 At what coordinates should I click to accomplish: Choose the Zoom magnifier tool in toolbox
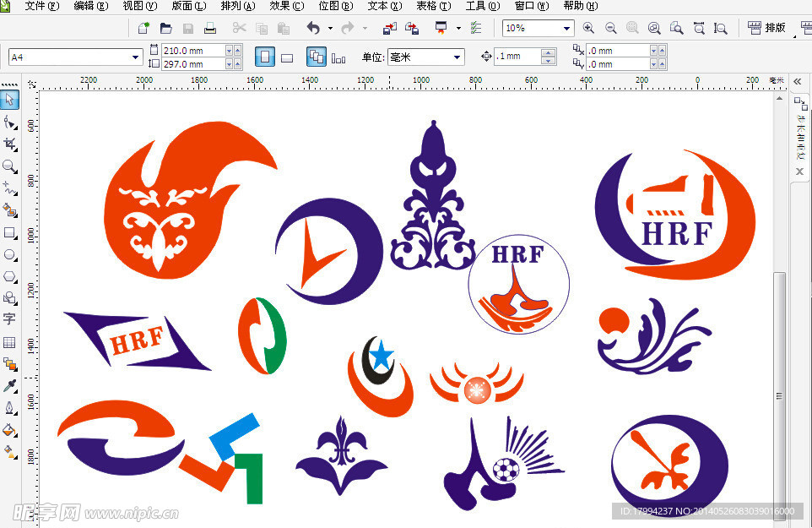(10, 166)
